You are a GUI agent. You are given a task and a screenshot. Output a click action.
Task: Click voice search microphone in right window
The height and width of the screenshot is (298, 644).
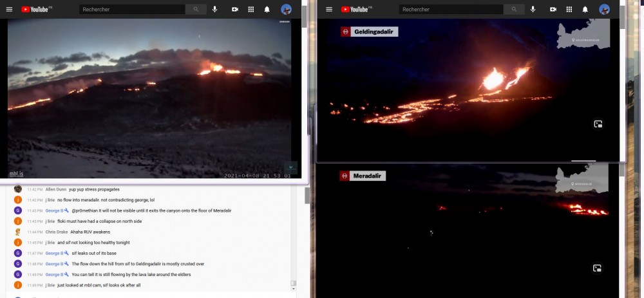(533, 10)
